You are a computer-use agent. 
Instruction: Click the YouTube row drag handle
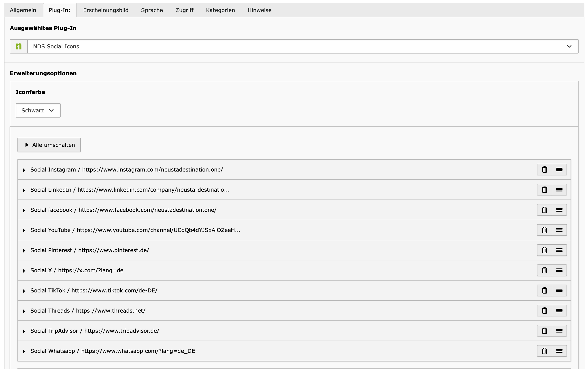point(559,230)
